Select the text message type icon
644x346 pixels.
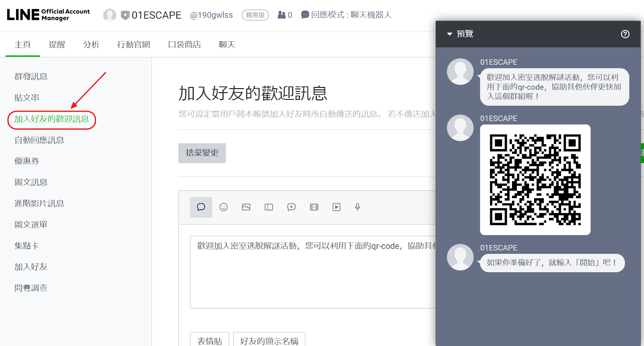point(201,207)
